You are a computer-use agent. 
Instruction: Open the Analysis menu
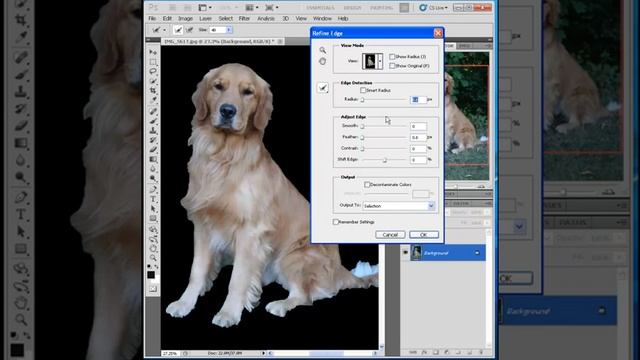click(x=266, y=19)
